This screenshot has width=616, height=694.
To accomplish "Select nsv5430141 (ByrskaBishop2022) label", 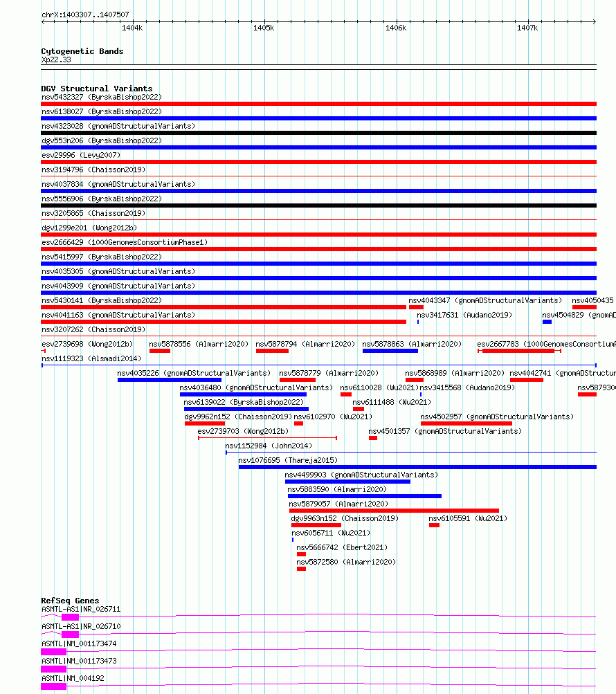I will (x=102, y=300).
